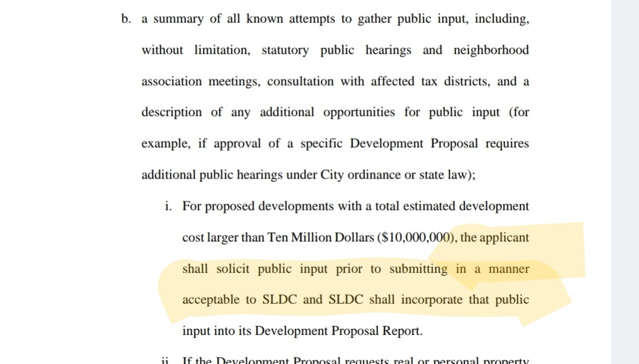
Task: Click the list marker 'b.' of the summary item
Action: coord(126,19)
